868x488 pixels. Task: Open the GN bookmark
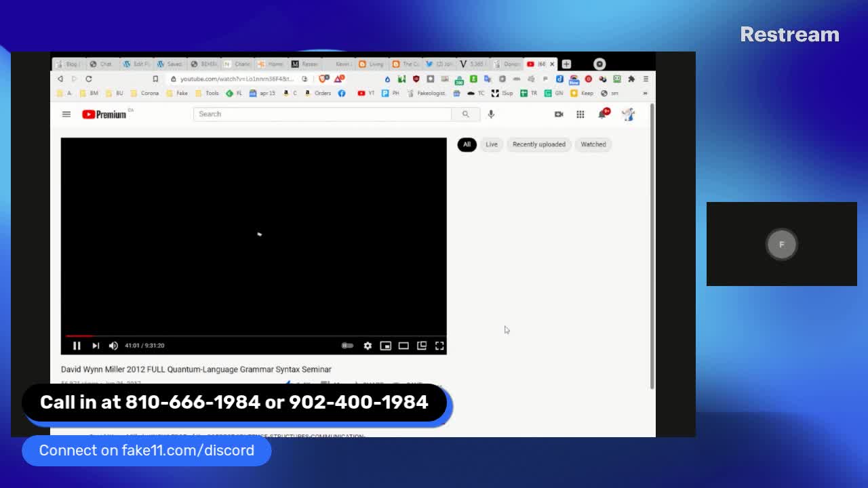pos(554,94)
